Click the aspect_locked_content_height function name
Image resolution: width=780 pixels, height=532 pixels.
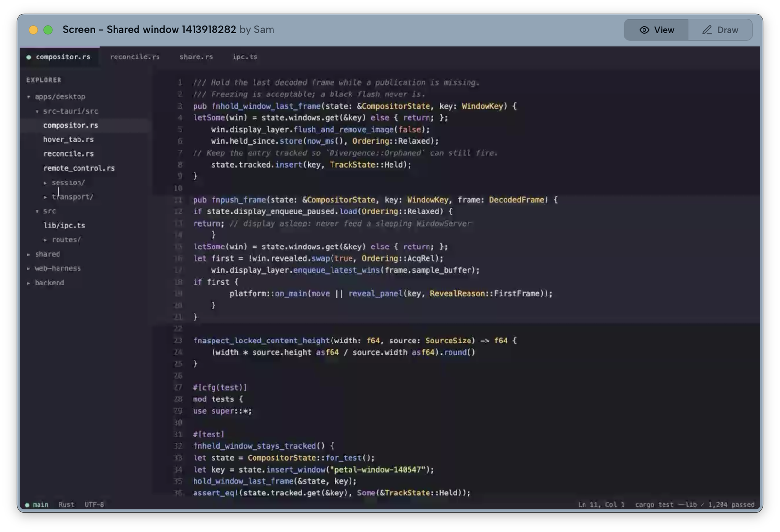point(266,341)
